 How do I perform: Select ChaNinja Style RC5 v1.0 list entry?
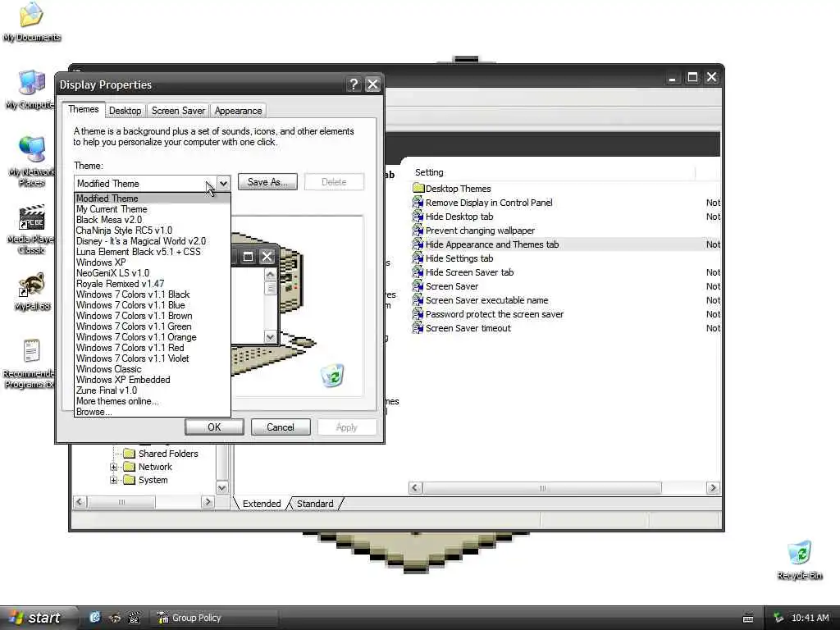[153, 231]
